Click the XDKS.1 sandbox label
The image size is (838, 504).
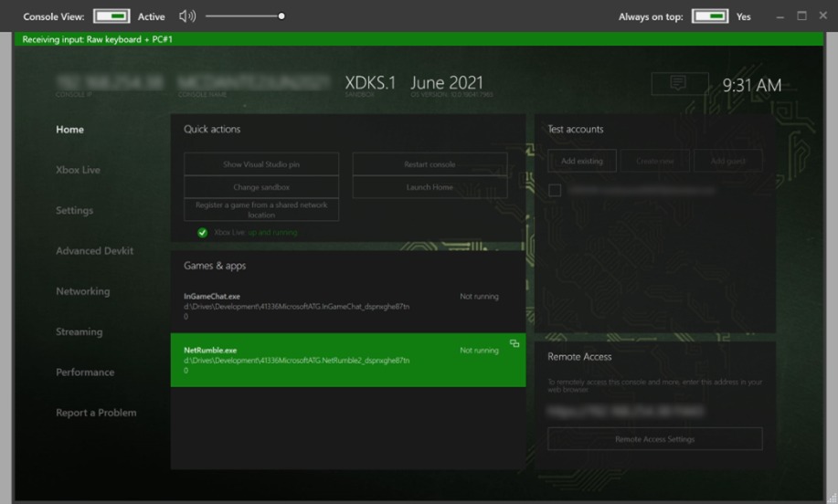[370, 83]
